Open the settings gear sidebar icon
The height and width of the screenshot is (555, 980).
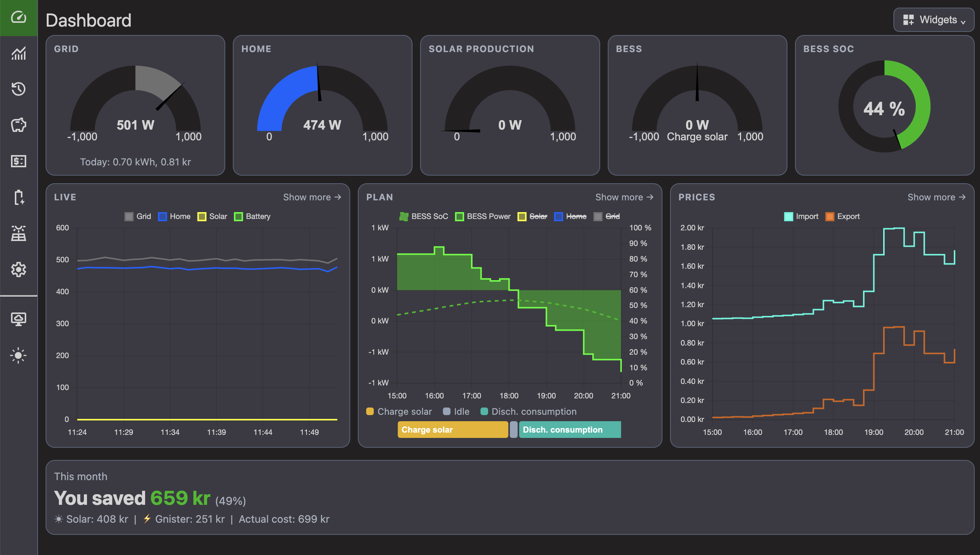[18, 270]
